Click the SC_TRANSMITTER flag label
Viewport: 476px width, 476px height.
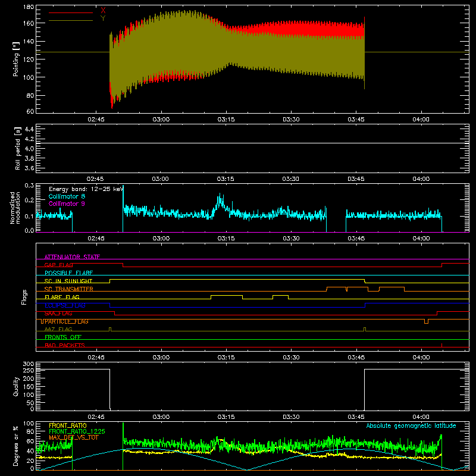pyautogui.click(x=69, y=289)
